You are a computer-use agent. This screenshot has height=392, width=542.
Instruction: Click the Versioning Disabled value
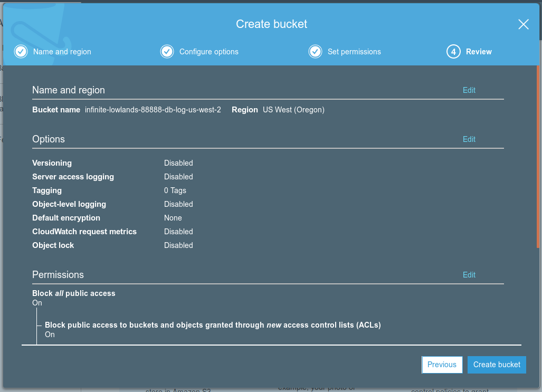178,163
